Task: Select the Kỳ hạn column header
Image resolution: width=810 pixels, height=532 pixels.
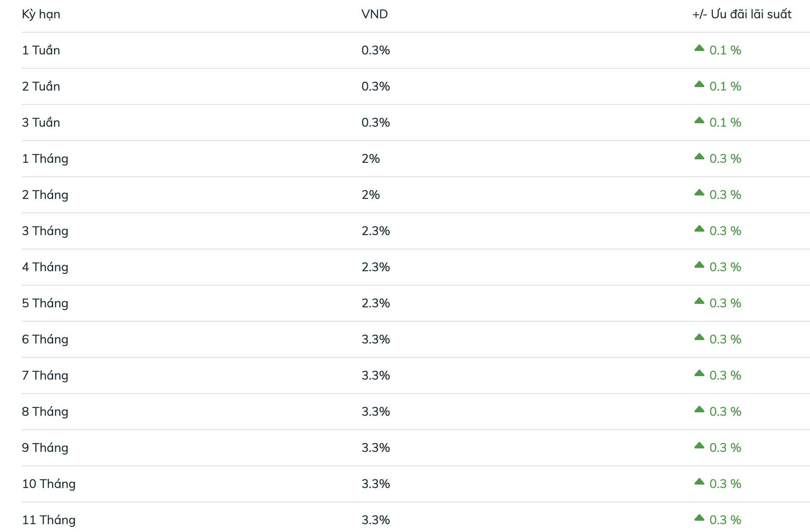Action: tap(41, 14)
